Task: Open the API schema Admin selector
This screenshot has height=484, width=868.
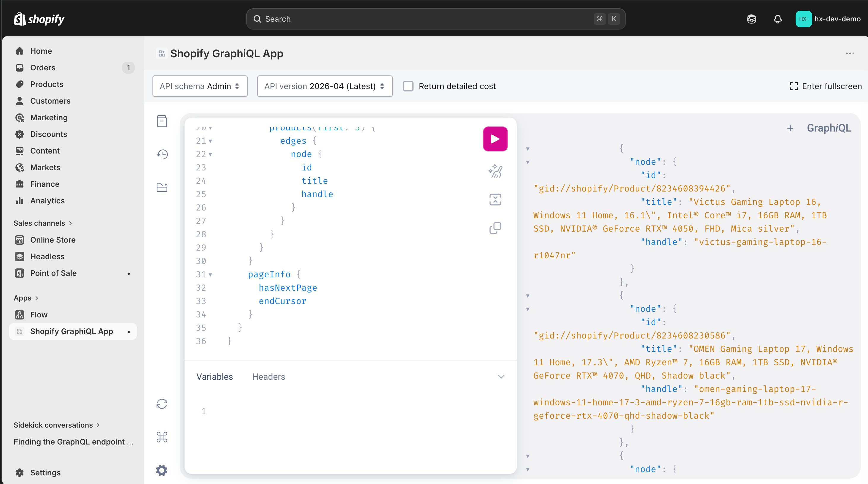Action: click(x=200, y=86)
